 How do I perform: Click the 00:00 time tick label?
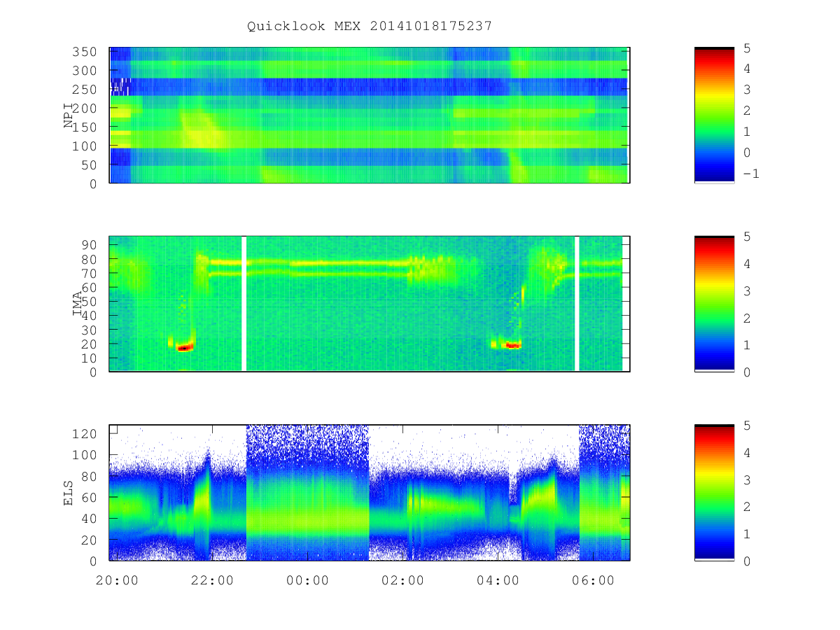[x=307, y=580]
